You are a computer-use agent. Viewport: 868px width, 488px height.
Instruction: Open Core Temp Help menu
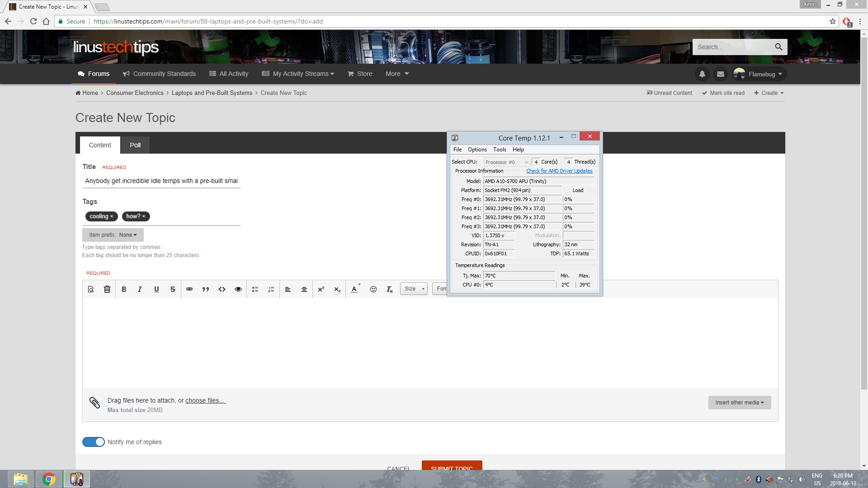click(518, 150)
